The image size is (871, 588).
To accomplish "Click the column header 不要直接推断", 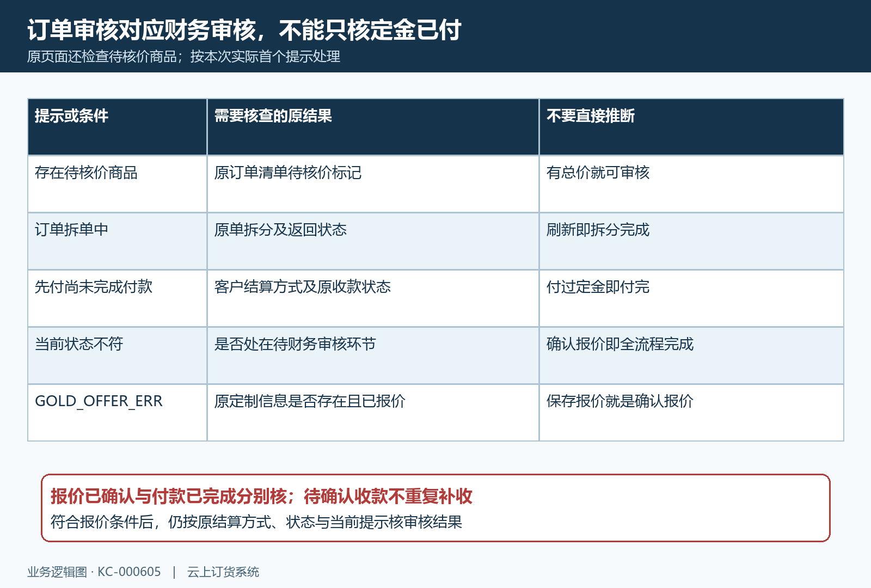I will coord(691,127).
